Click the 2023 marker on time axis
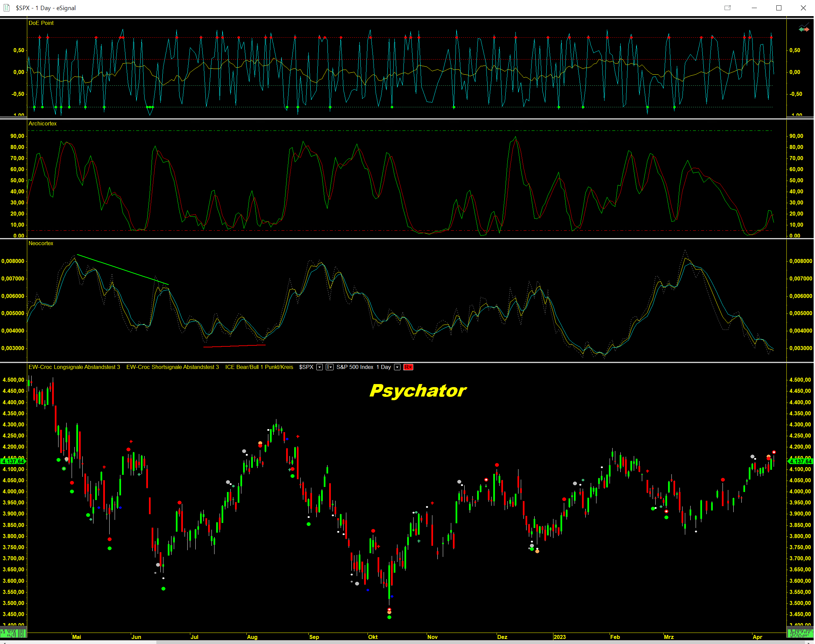This screenshot has width=815, height=644. tap(559, 637)
